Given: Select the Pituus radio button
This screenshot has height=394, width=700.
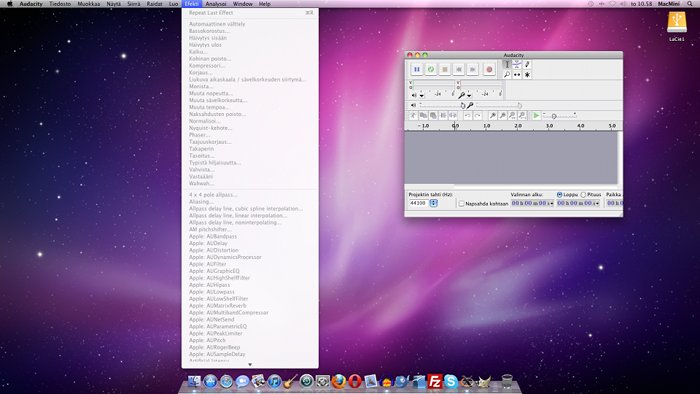Looking at the screenshot, I should pyautogui.click(x=583, y=195).
